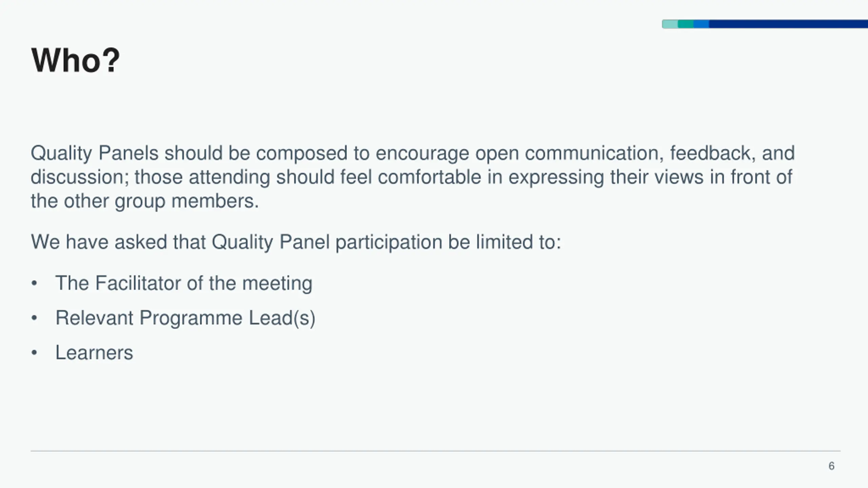Viewport: 868px width, 488px height.
Task: Click the 'Who?' slide title
Action: point(76,61)
